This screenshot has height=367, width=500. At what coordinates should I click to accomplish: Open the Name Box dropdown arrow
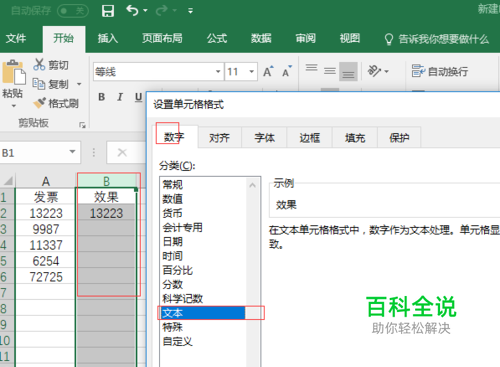[x=72, y=152]
